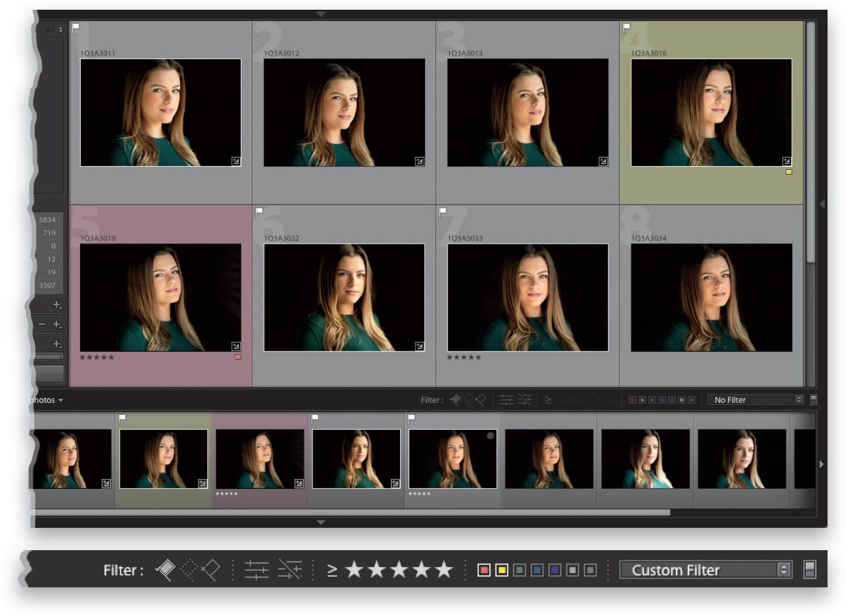
Task: Select filmstrip thumbnail with red background
Action: 260,459
